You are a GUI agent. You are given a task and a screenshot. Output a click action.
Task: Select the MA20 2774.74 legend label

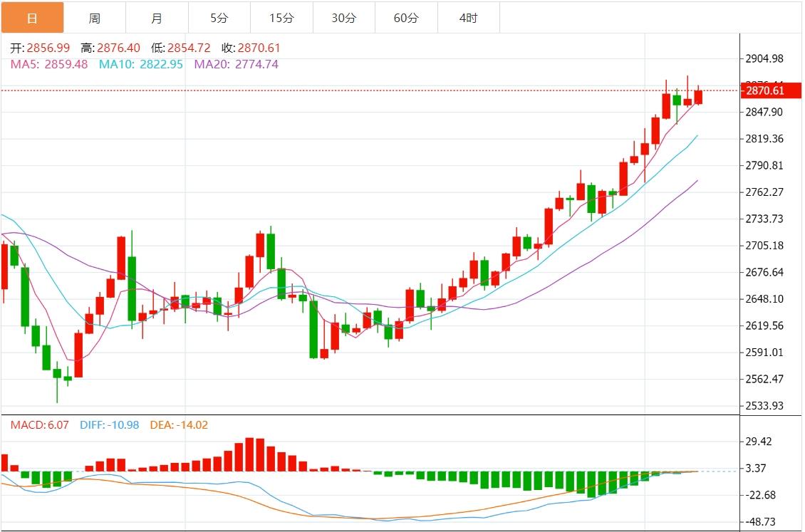pos(236,64)
